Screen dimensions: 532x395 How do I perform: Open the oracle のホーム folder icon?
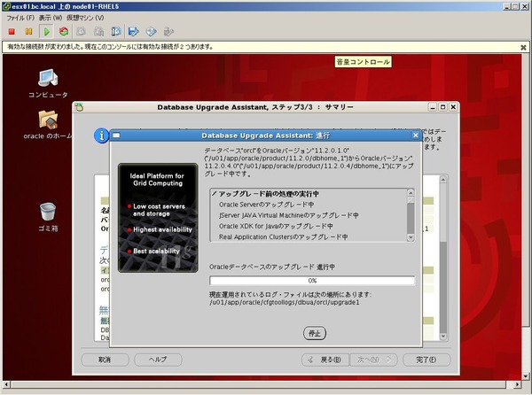point(48,125)
